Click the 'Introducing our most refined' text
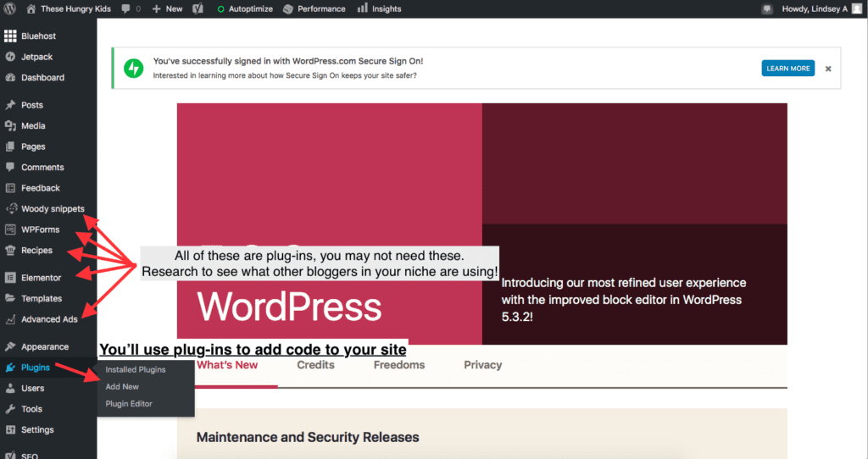The image size is (868, 459). (624, 299)
